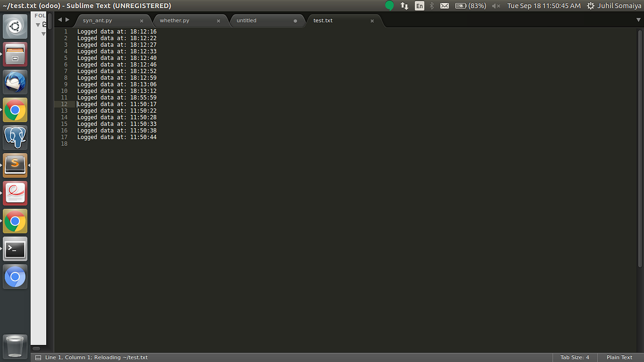The image size is (644, 362).
Task: Click the log line ending 18:12:52
Action: (x=117, y=71)
